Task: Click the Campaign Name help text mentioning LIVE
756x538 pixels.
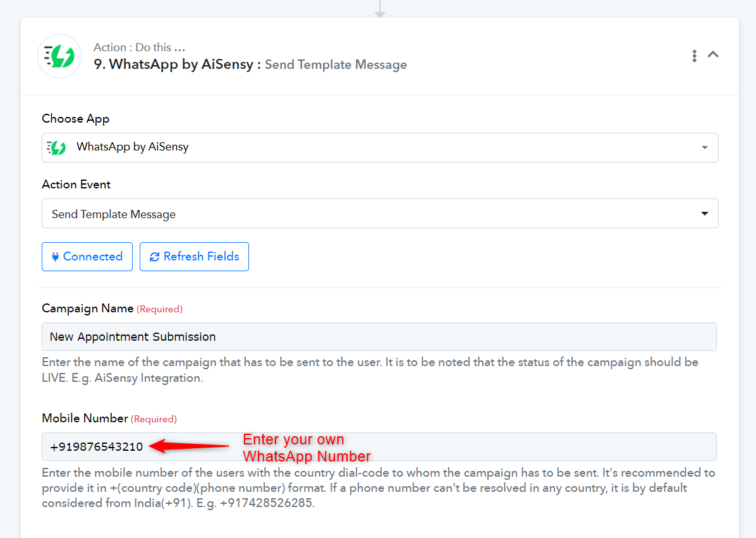Action: [x=370, y=370]
